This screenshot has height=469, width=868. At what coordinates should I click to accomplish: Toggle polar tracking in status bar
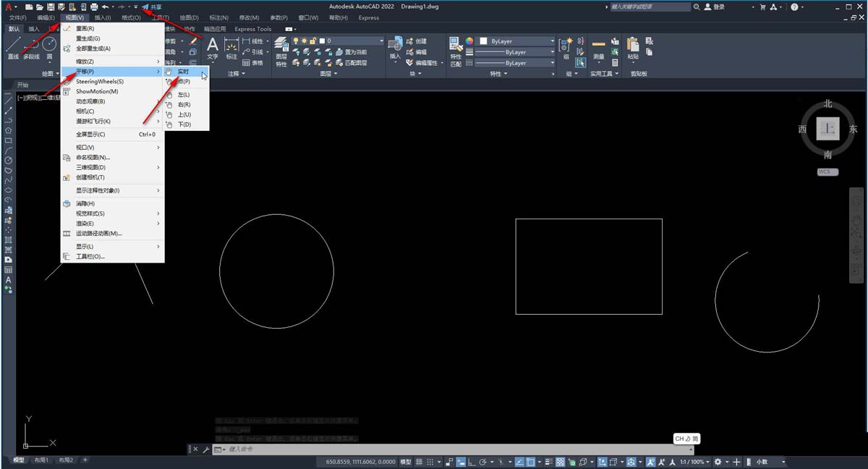[x=483, y=461]
